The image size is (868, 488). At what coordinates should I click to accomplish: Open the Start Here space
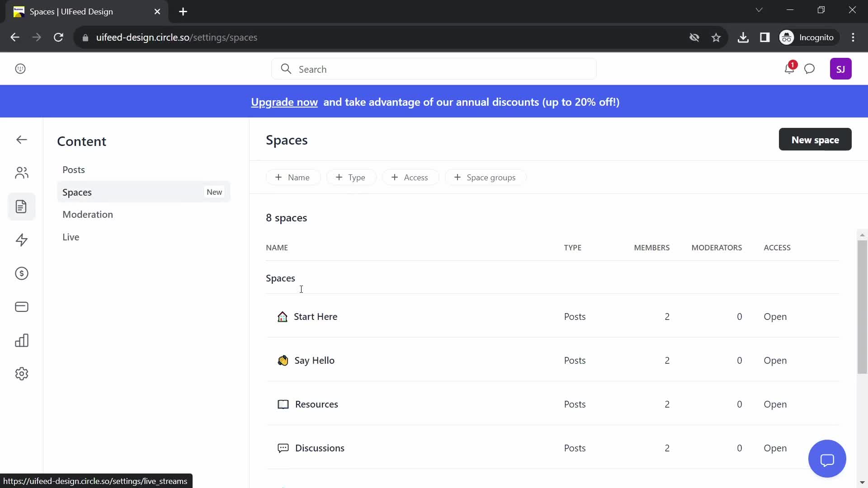point(316,316)
